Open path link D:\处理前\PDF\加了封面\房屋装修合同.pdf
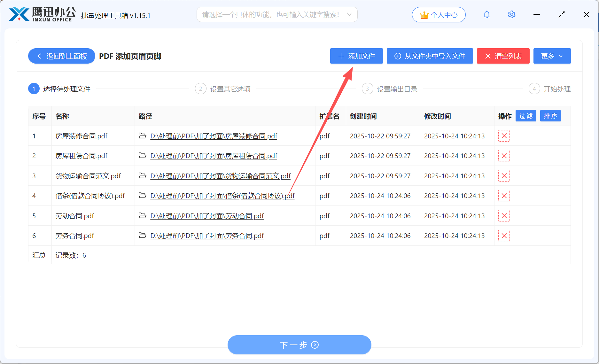The width and height of the screenshot is (599, 364). click(214, 136)
